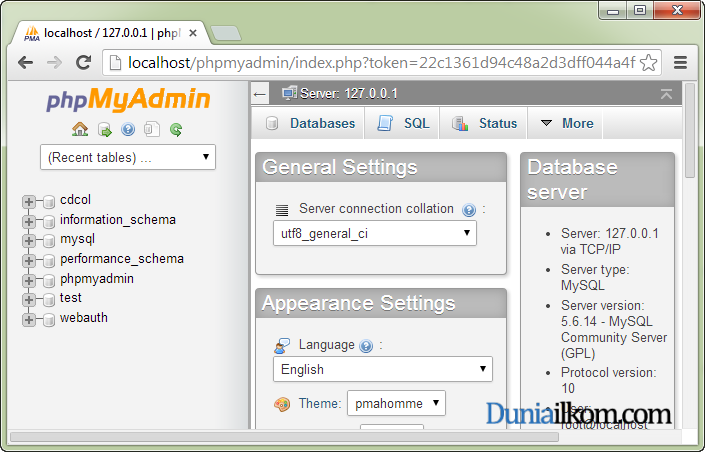The width and height of the screenshot is (705, 452).
Task: Expand the mysql database node
Action: (x=28, y=241)
